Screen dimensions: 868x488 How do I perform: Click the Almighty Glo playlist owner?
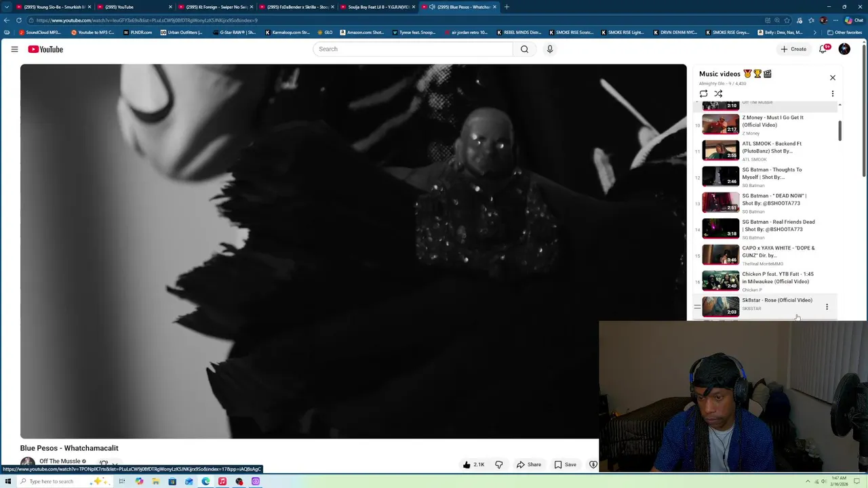711,83
